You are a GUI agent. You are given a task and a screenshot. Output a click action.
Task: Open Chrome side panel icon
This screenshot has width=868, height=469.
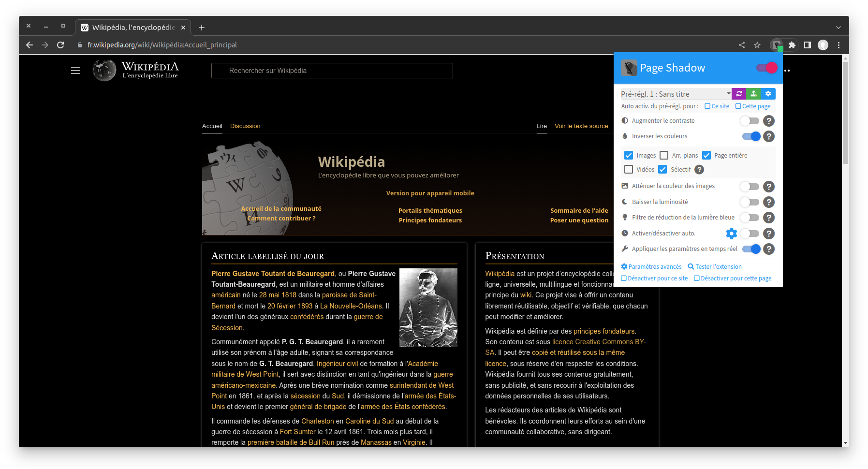click(x=807, y=45)
